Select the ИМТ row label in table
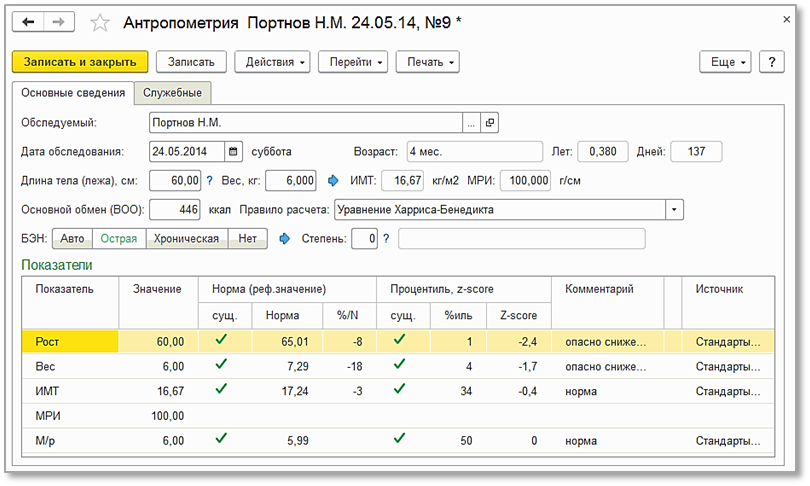Screen dimensions: 810x486 [47, 391]
